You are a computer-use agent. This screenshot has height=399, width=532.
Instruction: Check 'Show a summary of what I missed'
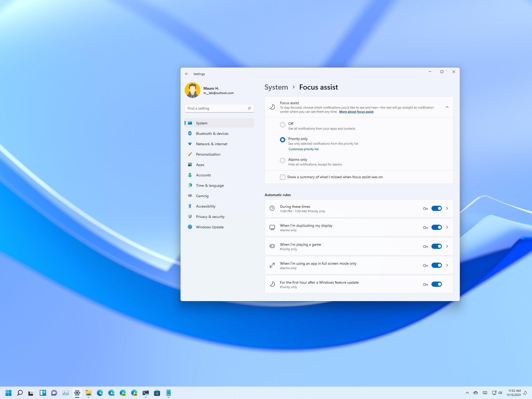click(x=283, y=177)
